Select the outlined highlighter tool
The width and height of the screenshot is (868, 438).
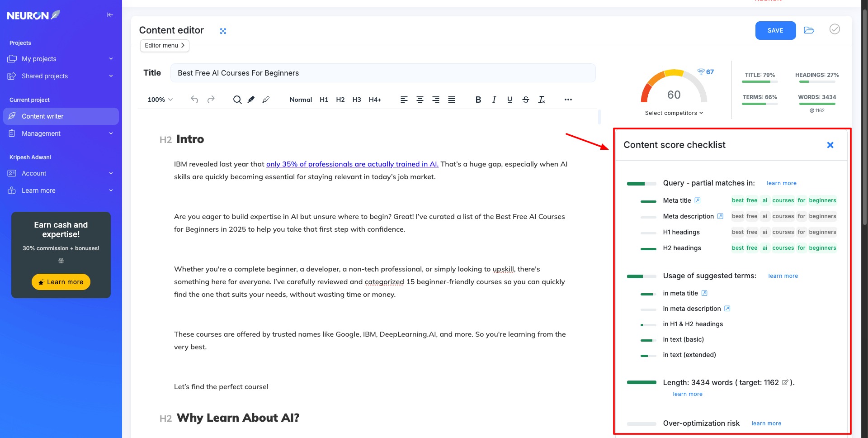point(266,100)
